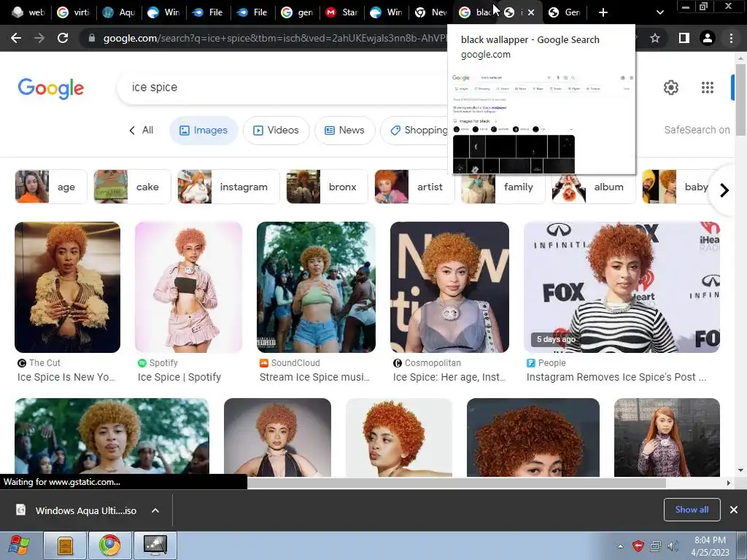Viewport: 747px width, 560px height.
Task: Select the News filter
Action: click(344, 130)
